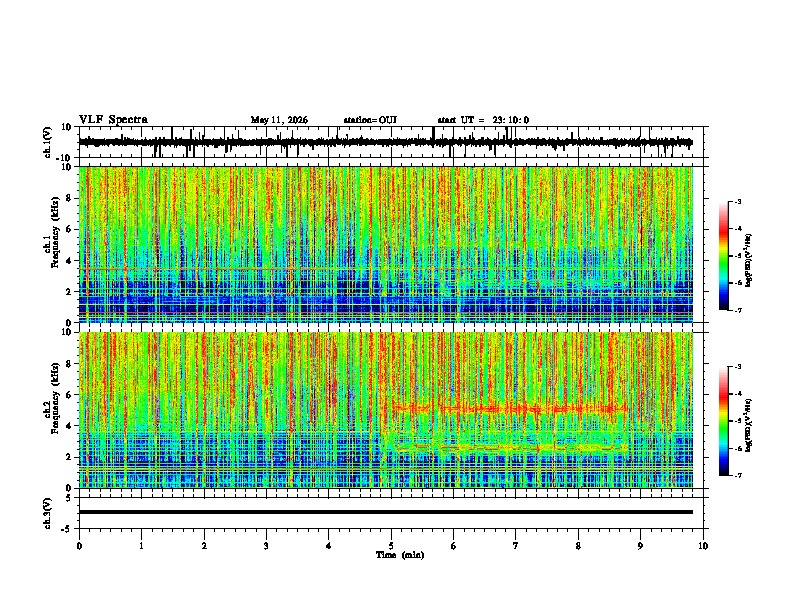Click the station=OUI label
This screenshot has width=792, height=612.
click(x=370, y=120)
